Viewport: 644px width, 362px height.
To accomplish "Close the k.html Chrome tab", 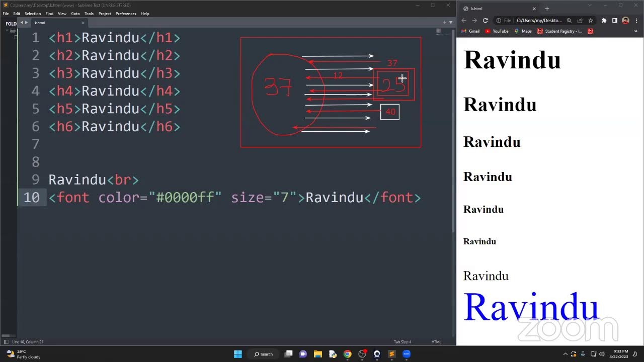I will coord(534,9).
